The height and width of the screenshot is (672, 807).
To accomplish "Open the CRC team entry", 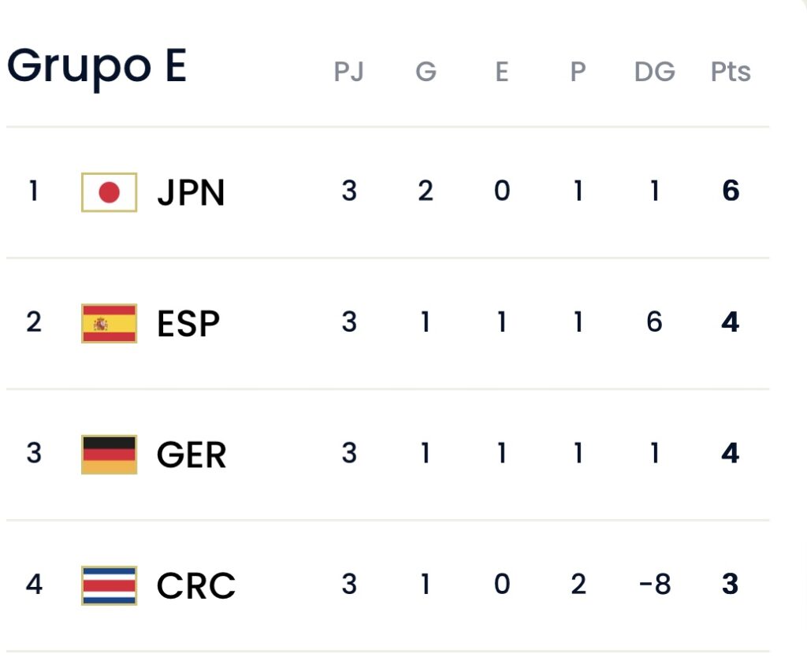I will click(x=388, y=585).
